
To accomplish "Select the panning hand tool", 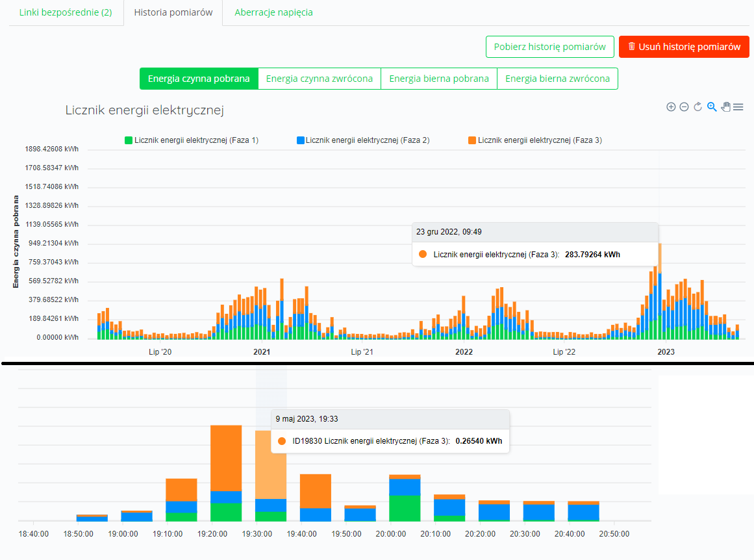I will [725, 107].
